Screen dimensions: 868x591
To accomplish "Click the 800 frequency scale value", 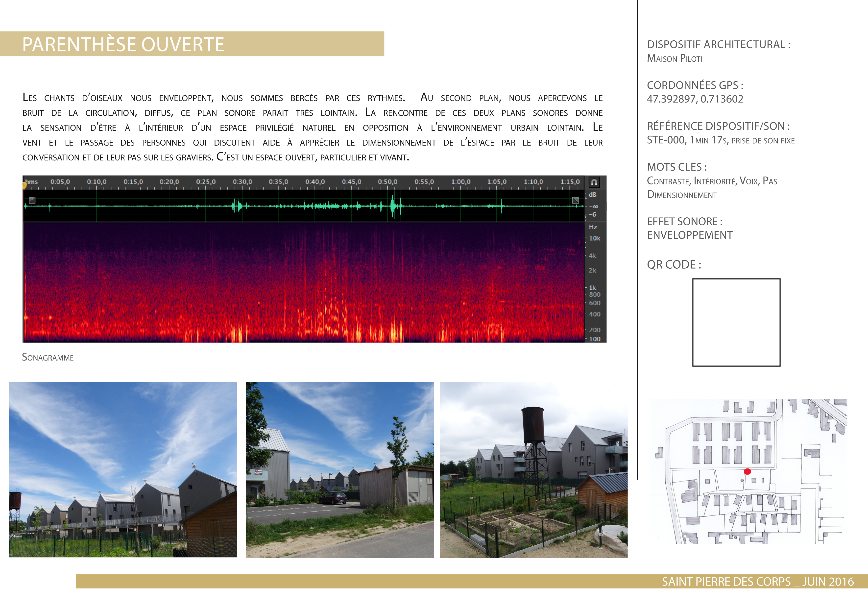I will pos(595,295).
